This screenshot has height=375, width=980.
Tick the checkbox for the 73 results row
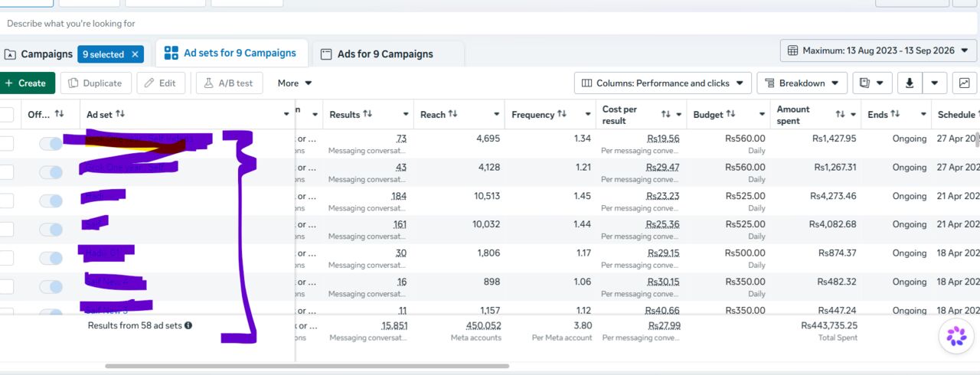click(6, 143)
